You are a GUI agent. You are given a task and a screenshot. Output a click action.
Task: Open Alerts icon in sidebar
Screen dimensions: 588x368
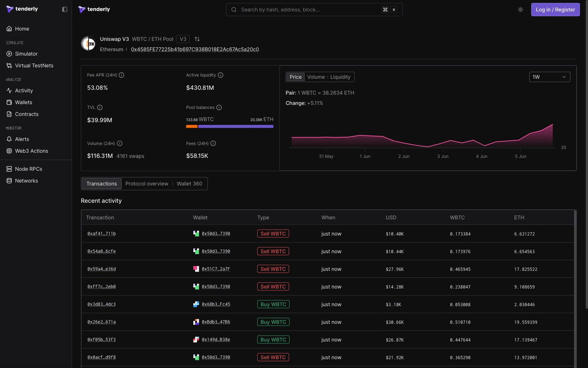tap(9, 139)
